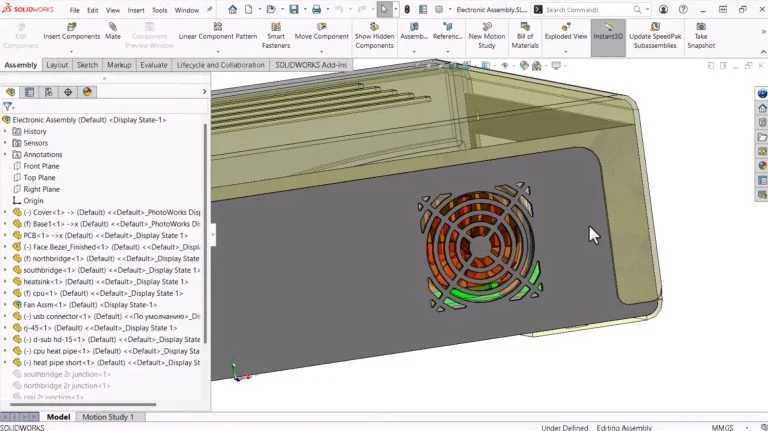The width and height of the screenshot is (768, 431).
Task: Switch to the Evaluate tab
Action: click(154, 65)
